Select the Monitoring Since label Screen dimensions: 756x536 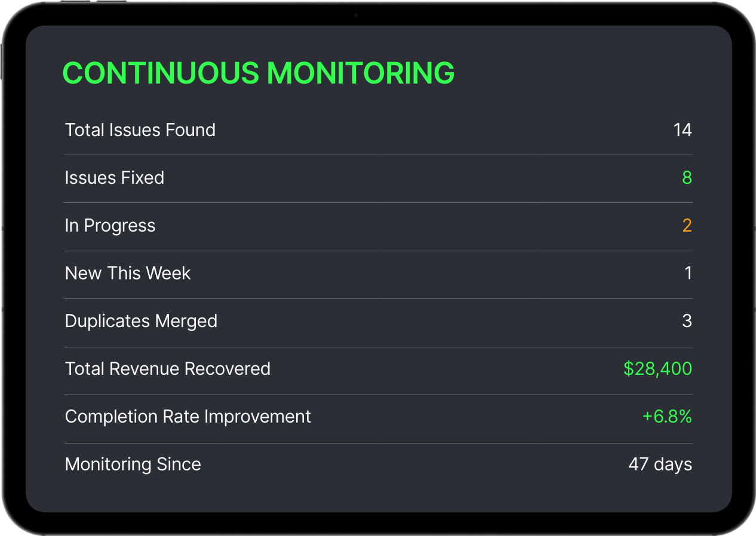click(133, 464)
